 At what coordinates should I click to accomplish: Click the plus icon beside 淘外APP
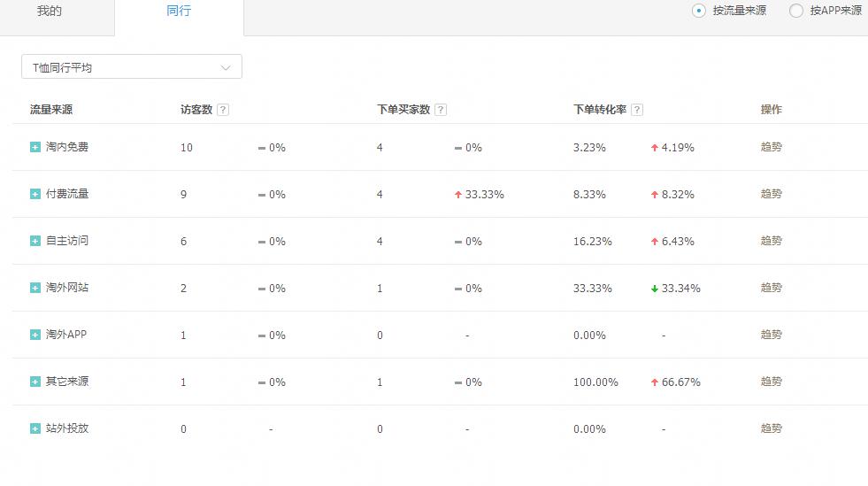coord(35,335)
